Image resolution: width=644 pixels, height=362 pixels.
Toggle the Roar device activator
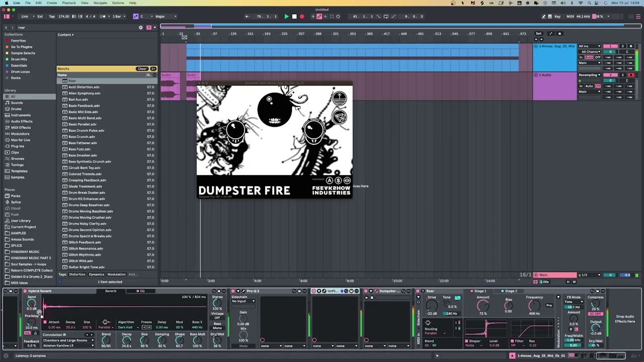click(418, 291)
